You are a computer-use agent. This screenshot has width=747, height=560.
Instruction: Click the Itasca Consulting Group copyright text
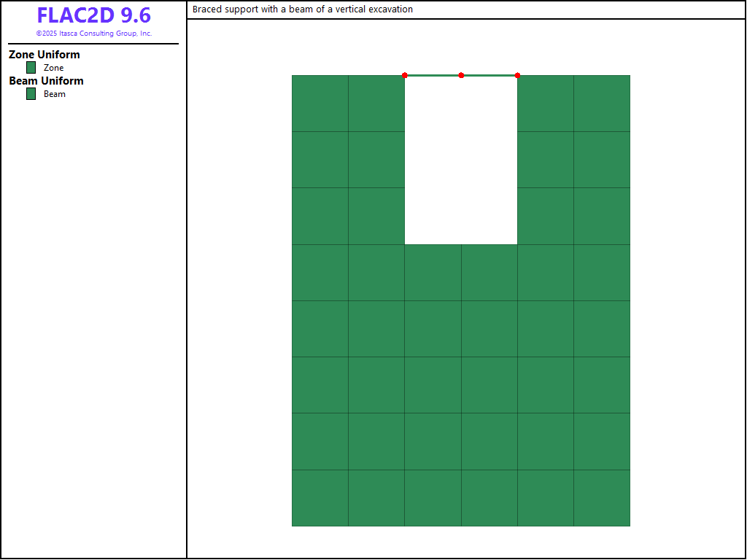tap(94, 34)
